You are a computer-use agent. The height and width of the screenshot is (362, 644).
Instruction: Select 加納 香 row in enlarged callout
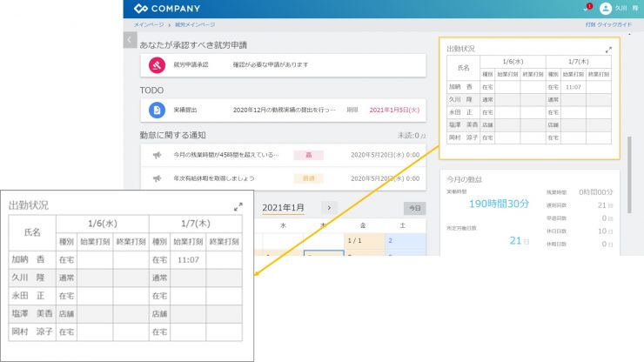click(125, 259)
